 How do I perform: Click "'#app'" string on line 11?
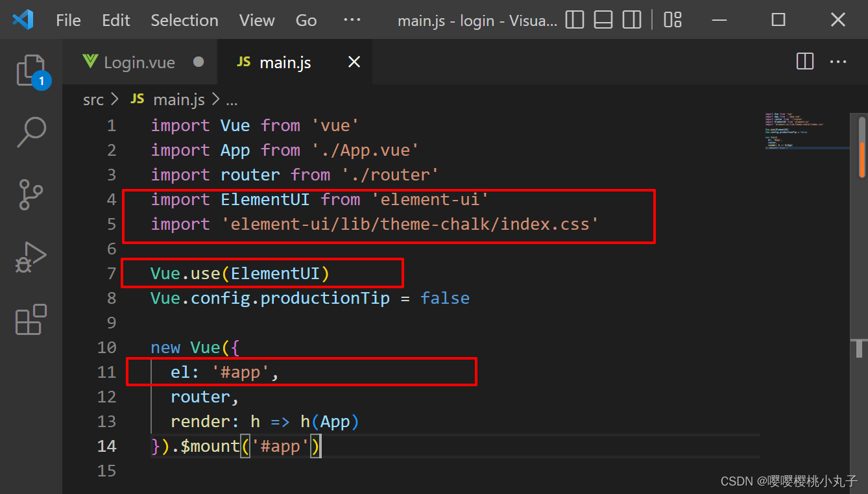click(240, 372)
